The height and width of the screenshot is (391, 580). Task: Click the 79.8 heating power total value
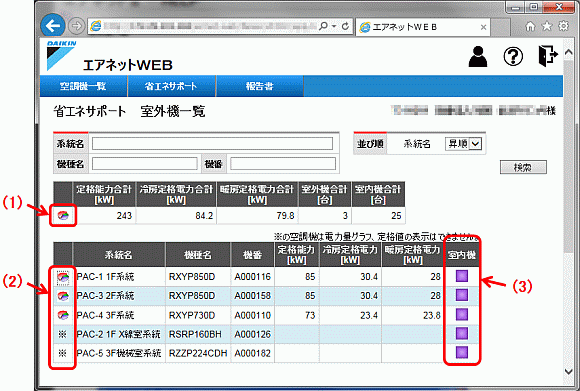pos(285,216)
